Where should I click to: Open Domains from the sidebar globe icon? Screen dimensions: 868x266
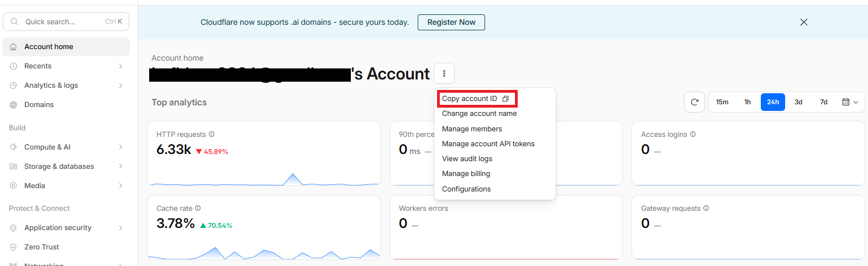pos(13,105)
